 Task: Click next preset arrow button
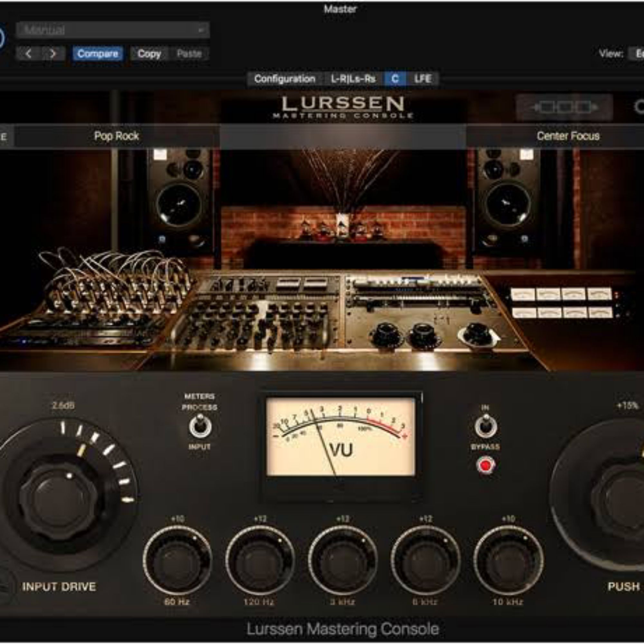[53, 54]
